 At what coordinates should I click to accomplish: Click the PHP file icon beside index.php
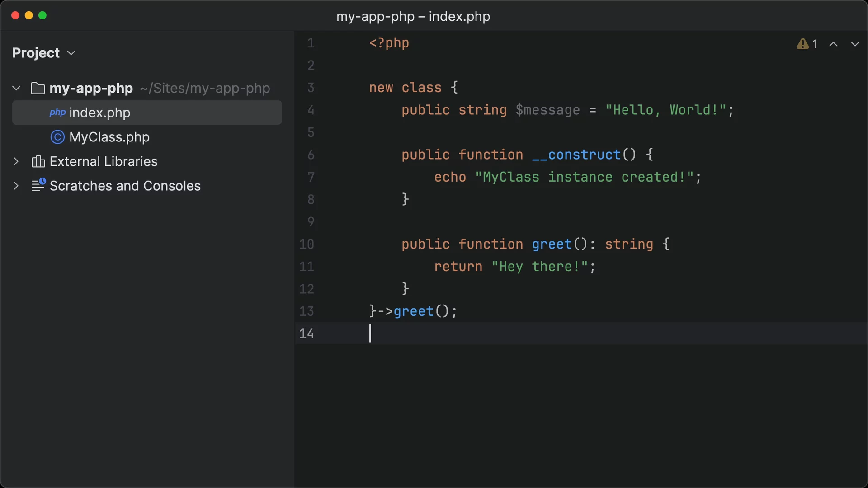tap(57, 113)
